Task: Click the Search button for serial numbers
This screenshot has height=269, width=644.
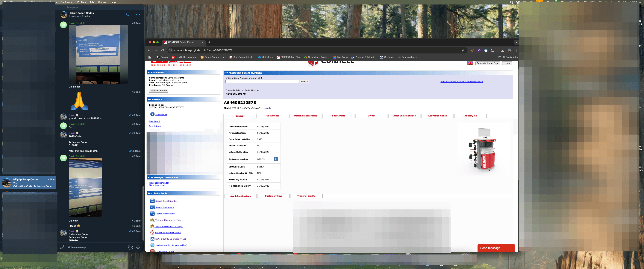Action: click(304, 82)
